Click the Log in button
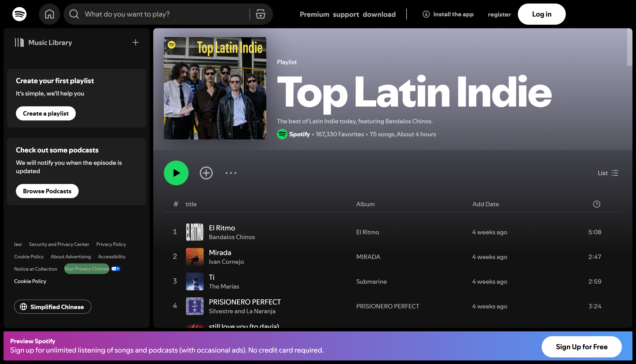Viewport: 636px width, 364px height. pyautogui.click(x=541, y=14)
